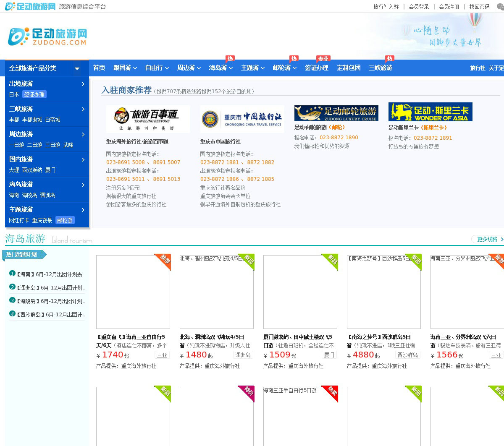Screen dimensions: 504x446
Task: Open 涠洲岛 link in sidebar
Action: 48,195
